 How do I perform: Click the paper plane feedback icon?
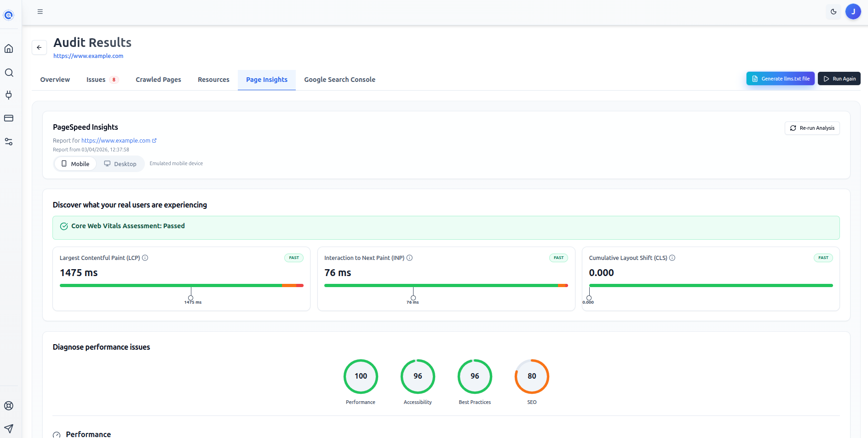[x=8, y=428]
